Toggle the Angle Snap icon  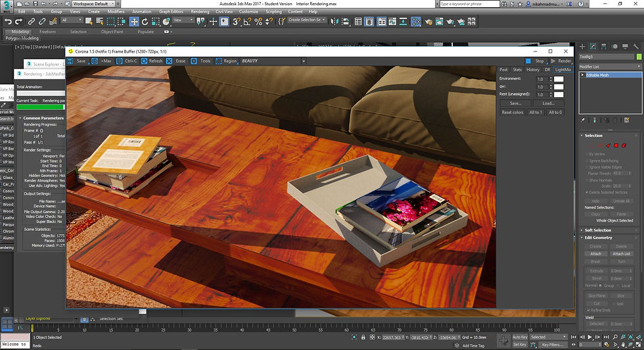(247, 22)
